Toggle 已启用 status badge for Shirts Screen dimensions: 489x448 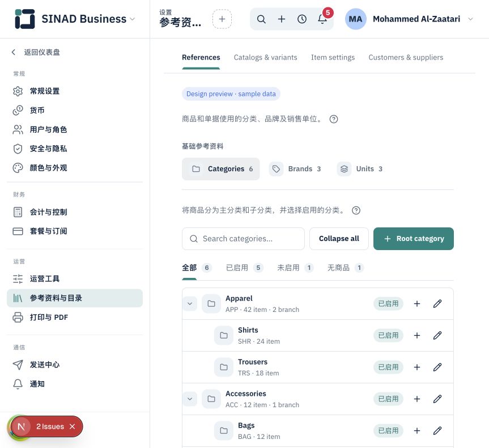(388, 336)
